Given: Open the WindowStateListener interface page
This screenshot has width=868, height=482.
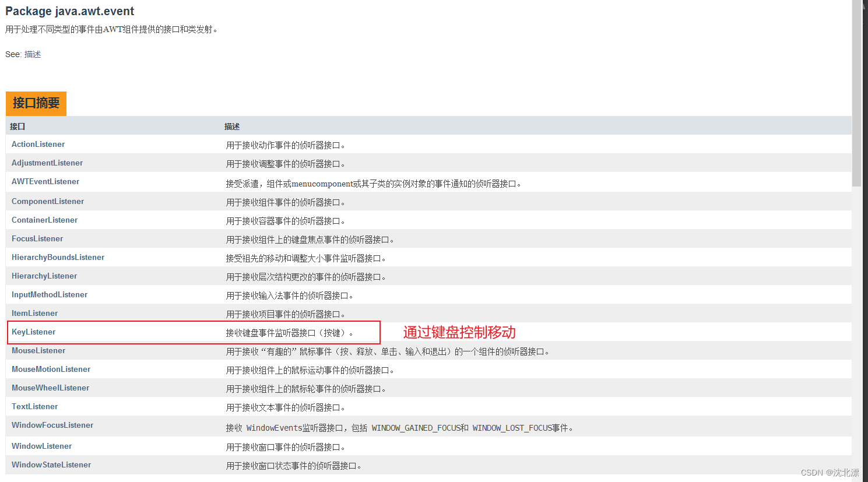Looking at the screenshot, I should (x=51, y=465).
